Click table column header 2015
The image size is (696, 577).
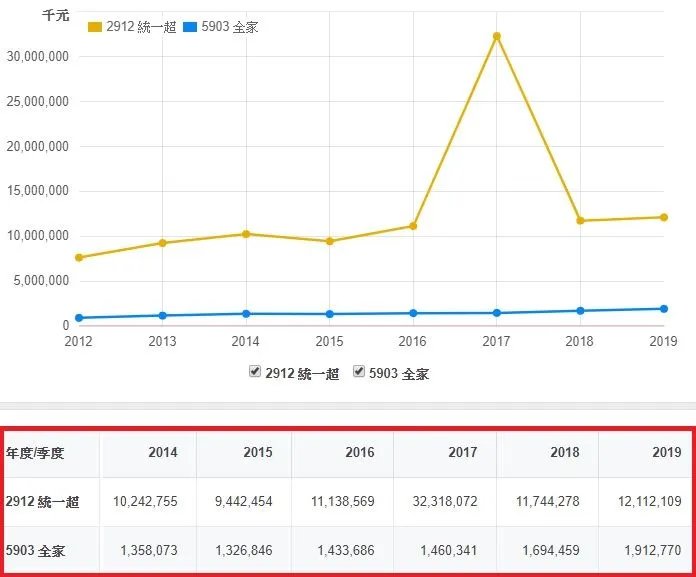tap(258, 452)
